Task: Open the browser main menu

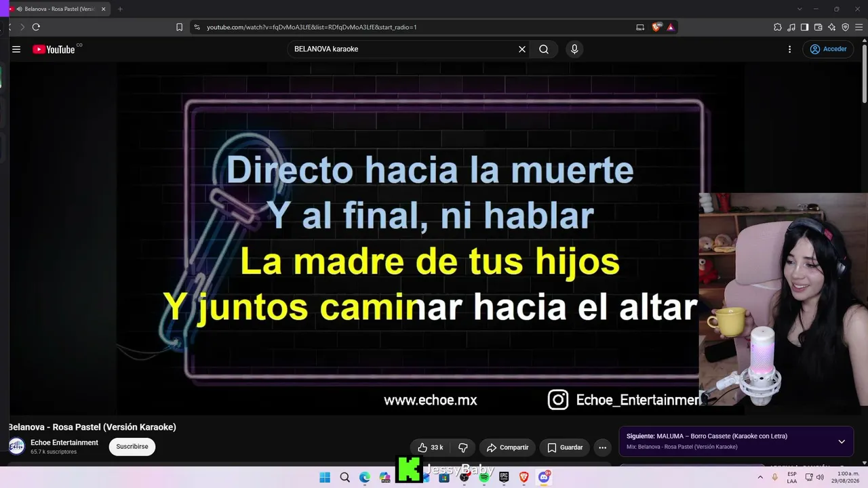Action: tap(859, 27)
